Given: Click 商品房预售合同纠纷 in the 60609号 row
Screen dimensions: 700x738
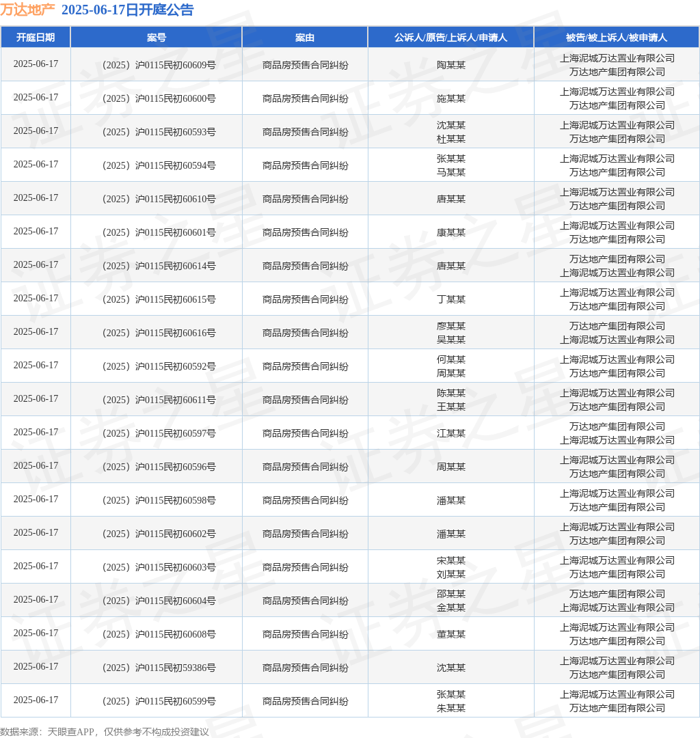Looking at the screenshot, I should pos(305,65).
